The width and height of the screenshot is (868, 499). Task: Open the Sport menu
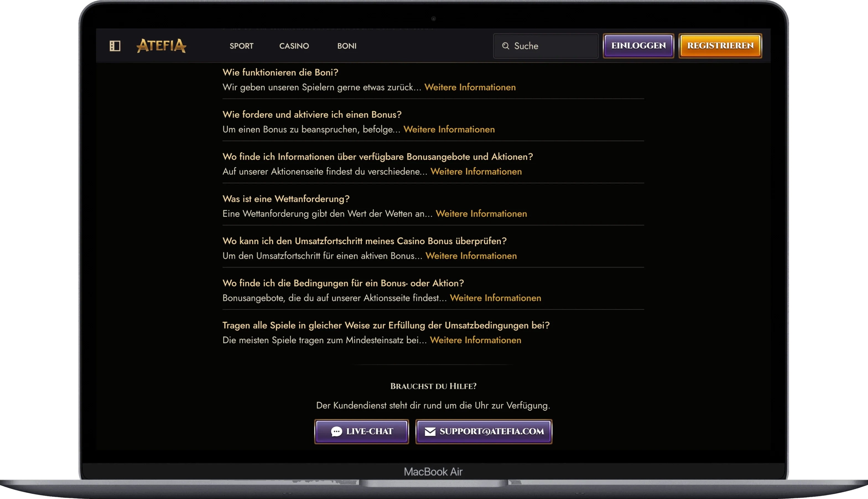241,46
